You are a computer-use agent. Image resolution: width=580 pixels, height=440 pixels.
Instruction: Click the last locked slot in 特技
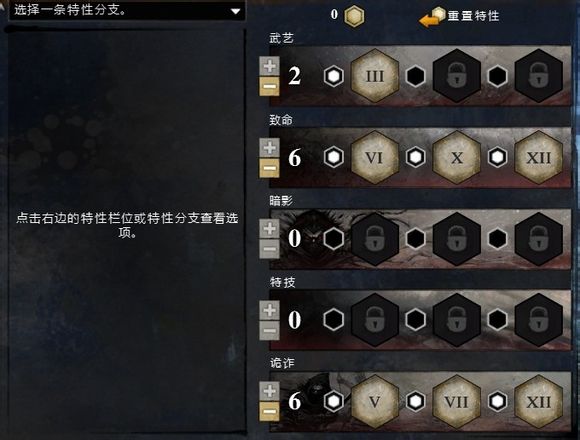(x=539, y=320)
